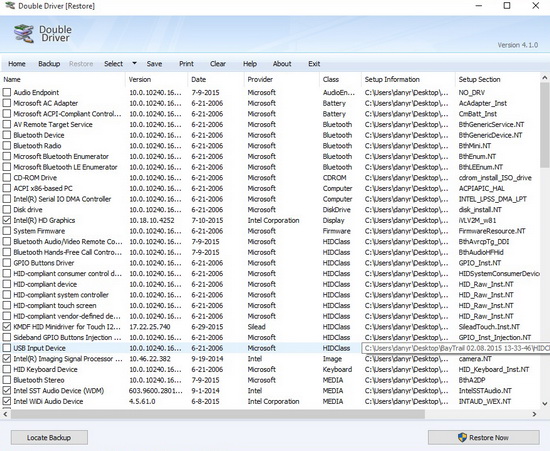Click the 6-29-2015 date cell
Image resolution: width=550 pixels, height=451 pixels.
tap(206, 327)
